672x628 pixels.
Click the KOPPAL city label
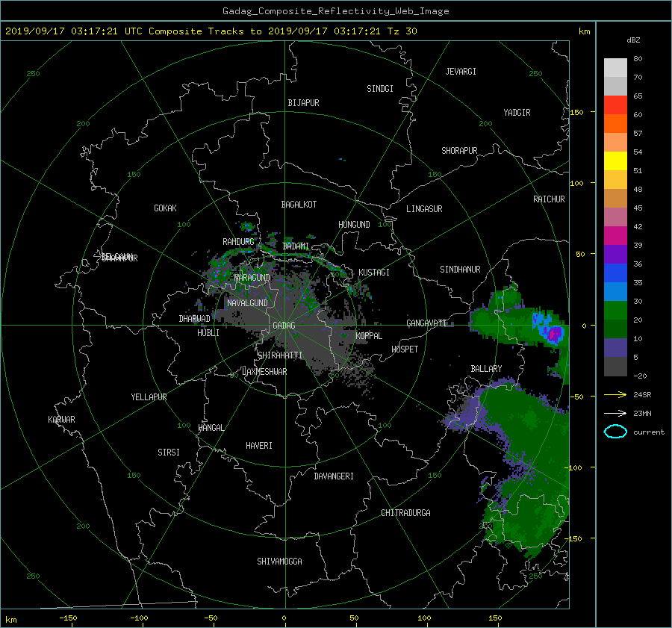point(369,336)
